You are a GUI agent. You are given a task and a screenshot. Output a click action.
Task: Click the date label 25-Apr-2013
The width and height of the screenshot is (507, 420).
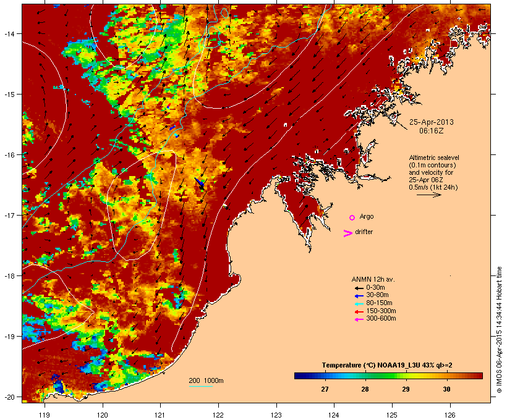coord(432,122)
